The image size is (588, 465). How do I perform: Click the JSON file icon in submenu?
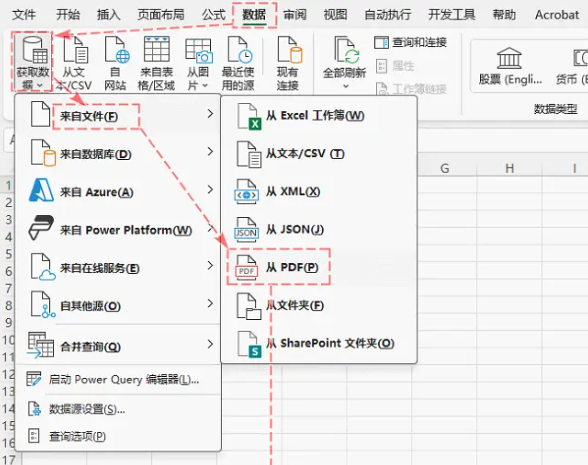(246, 230)
